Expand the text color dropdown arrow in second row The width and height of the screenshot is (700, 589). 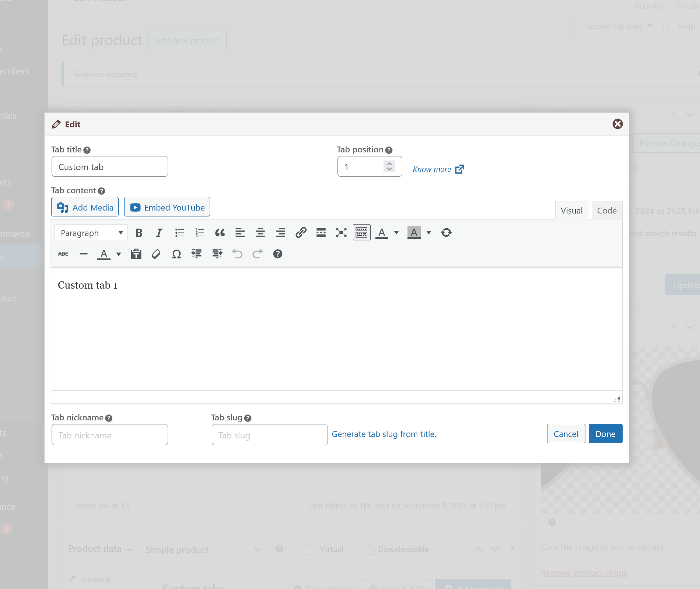119,254
